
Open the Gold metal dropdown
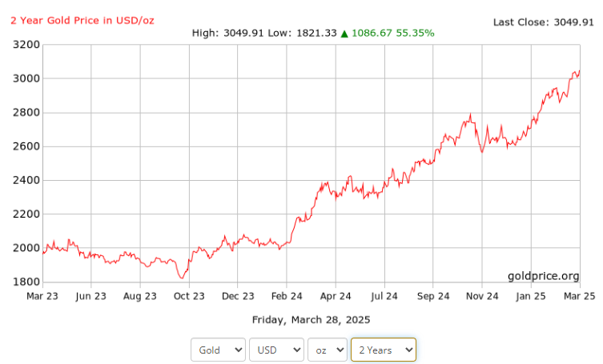pyautogui.click(x=219, y=350)
